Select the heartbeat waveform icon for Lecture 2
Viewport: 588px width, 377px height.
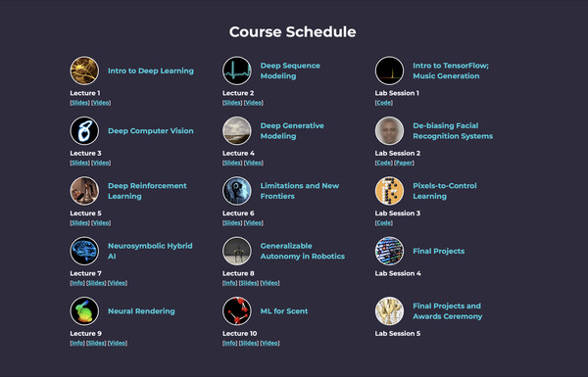237,71
